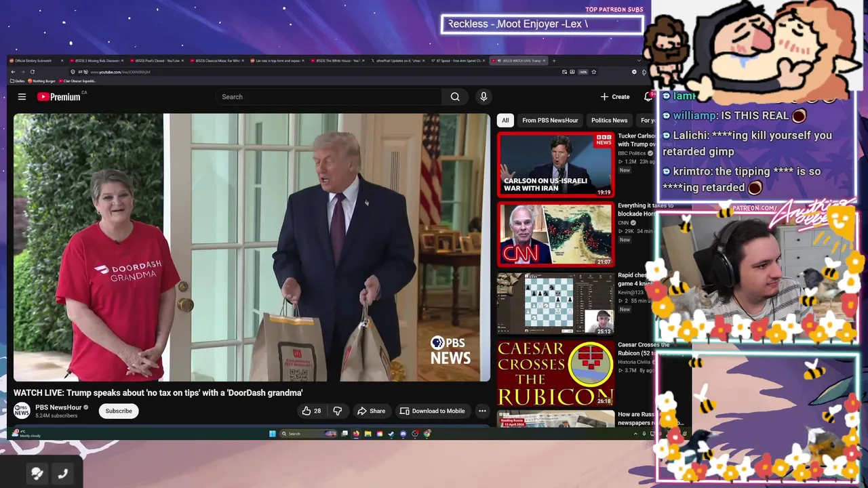Open the Windows Start menu
This screenshot has height=488, width=868.
273,434
